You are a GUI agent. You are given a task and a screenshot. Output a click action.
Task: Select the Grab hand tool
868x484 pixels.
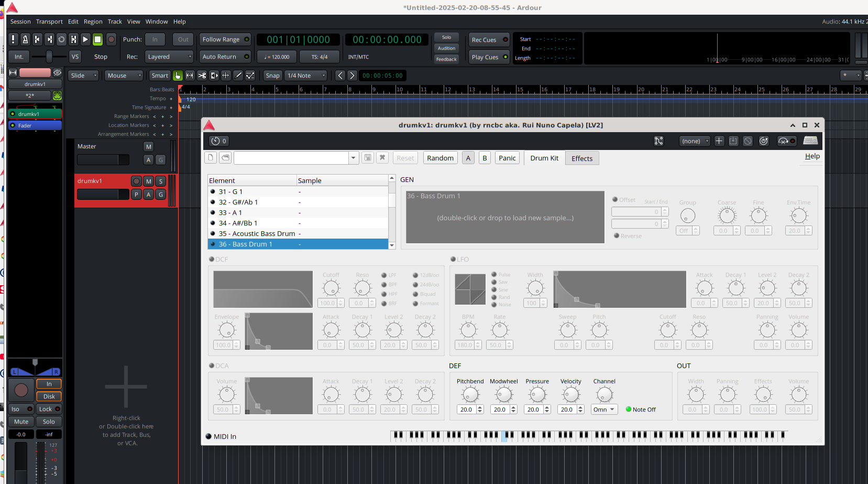(178, 76)
